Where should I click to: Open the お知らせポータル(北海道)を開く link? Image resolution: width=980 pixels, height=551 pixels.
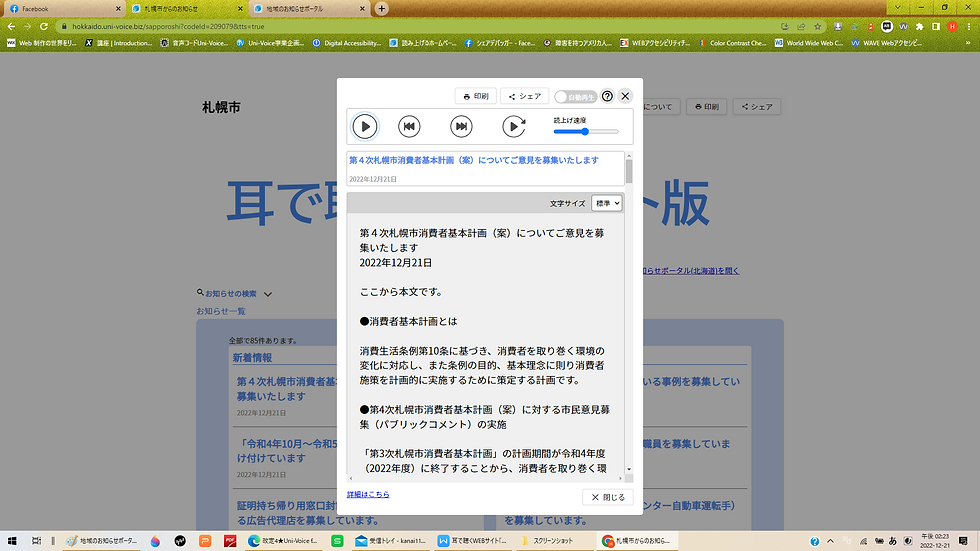(x=691, y=271)
